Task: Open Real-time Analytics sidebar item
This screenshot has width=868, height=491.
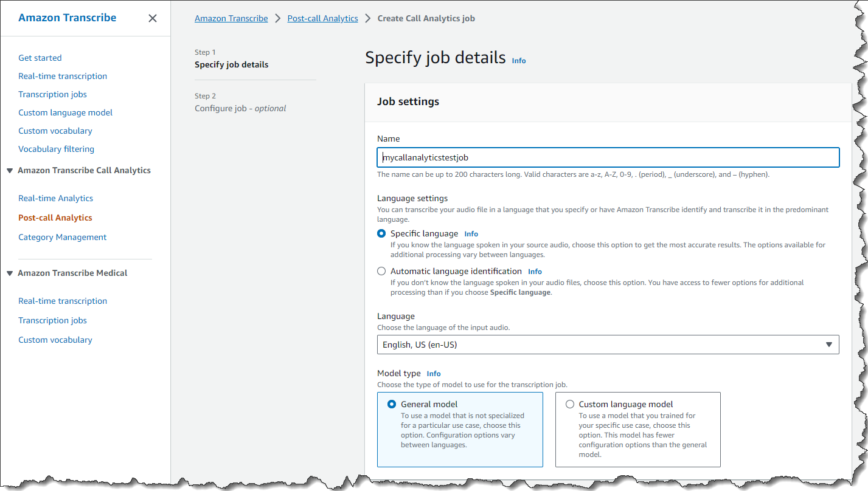Action: coord(55,198)
